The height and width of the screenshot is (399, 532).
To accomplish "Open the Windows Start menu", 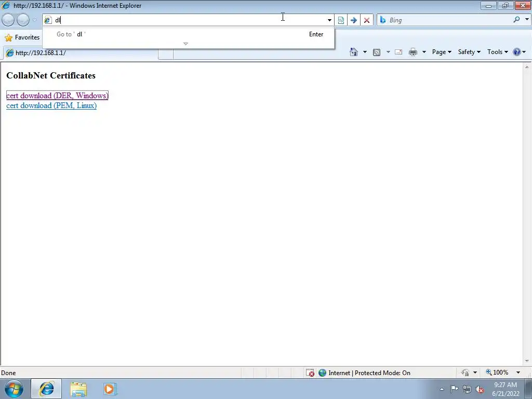I will tap(14, 389).
